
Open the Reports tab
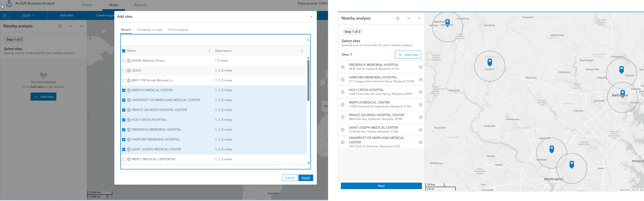pyautogui.click(x=141, y=5)
